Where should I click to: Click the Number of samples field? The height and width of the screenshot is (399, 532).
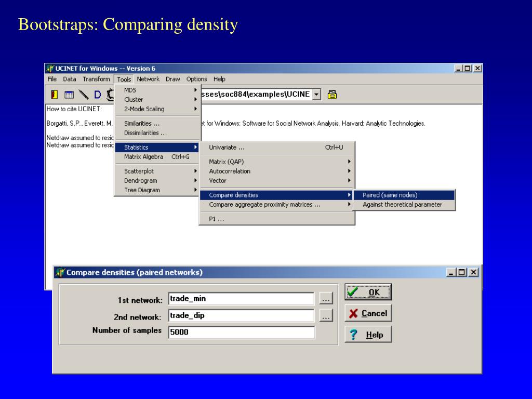pyautogui.click(x=242, y=332)
